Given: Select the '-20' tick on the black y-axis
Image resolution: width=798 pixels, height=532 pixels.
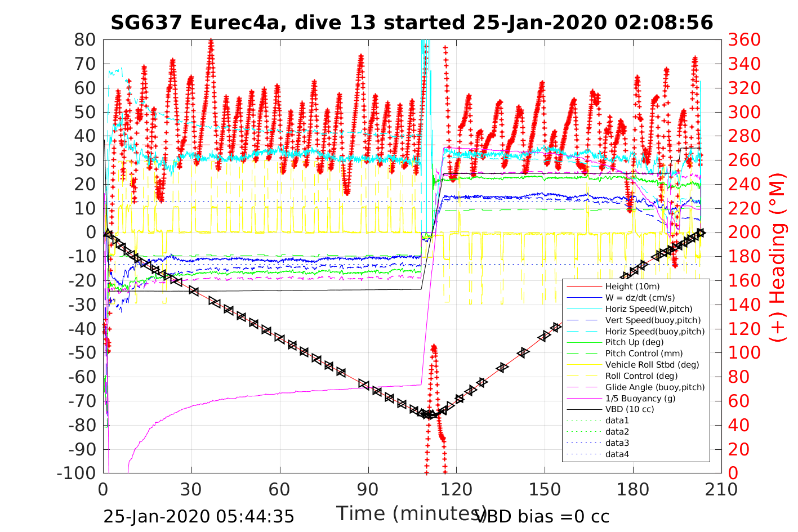Looking at the screenshot, I should pos(82,280).
